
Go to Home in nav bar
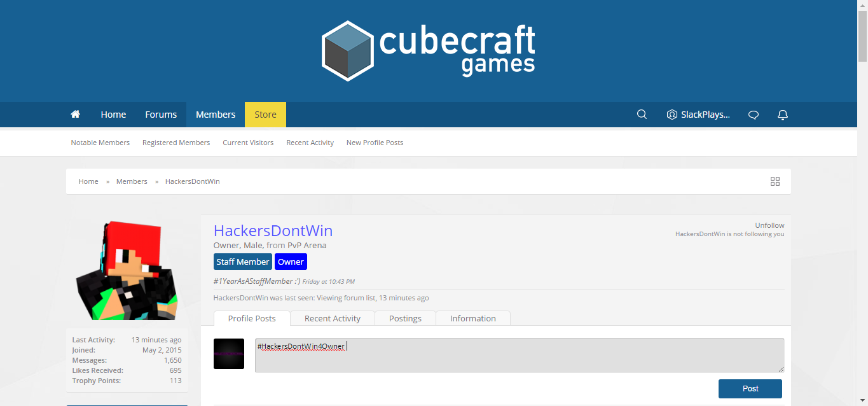[x=113, y=115]
